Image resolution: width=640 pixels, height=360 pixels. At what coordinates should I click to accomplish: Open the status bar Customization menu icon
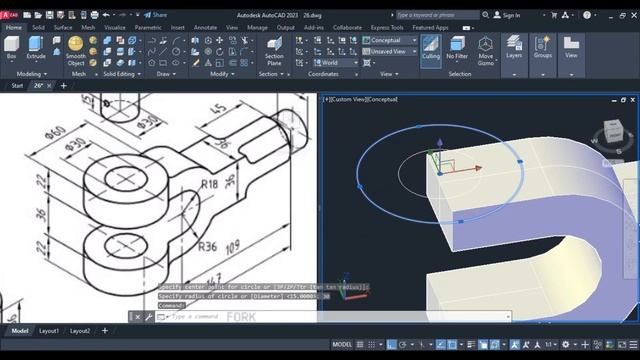point(633,345)
